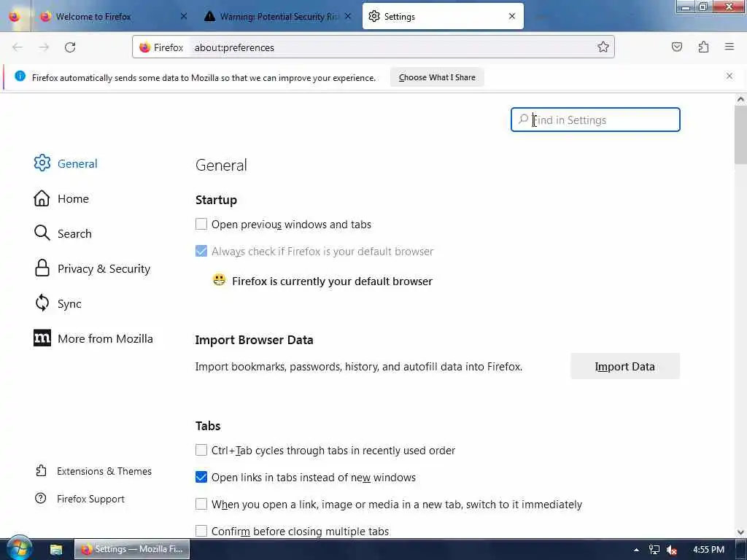This screenshot has width=747, height=560.
Task: Click the blue info icon in notification bar
Action: (20, 76)
